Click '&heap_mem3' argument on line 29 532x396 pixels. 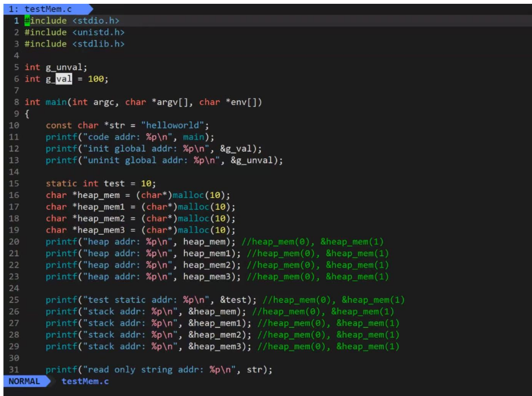(215, 346)
